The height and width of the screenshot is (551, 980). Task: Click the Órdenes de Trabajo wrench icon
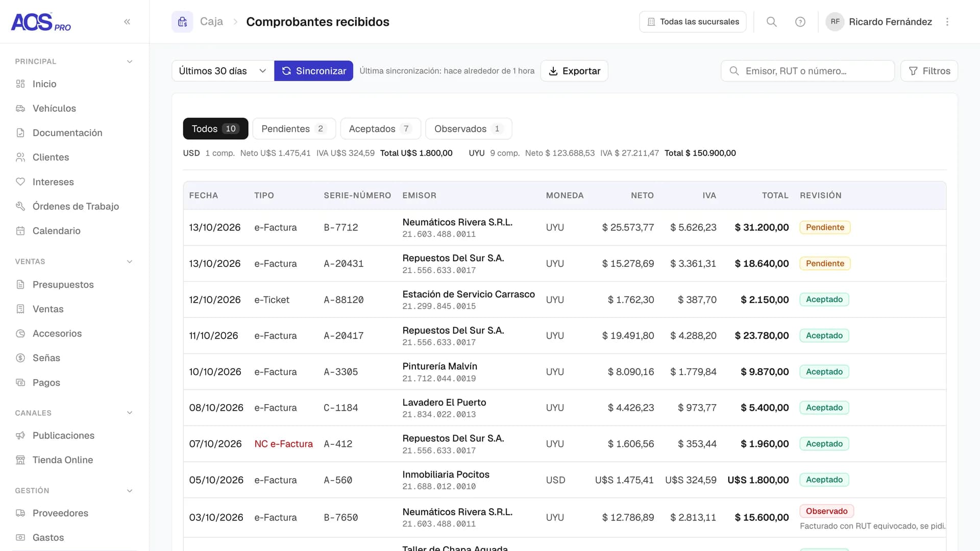[x=20, y=206]
